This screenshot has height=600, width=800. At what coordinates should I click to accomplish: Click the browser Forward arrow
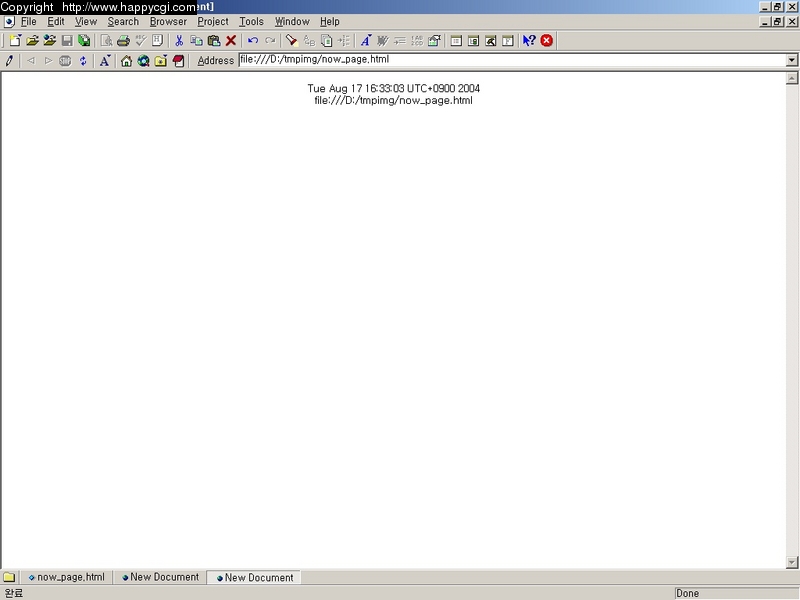pyautogui.click(x=48, y=61)
